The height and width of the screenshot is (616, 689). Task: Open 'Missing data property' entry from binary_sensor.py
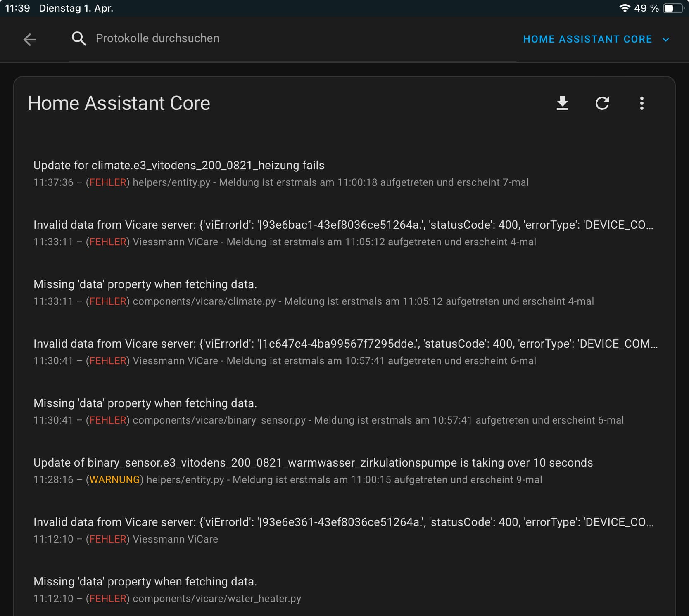point(344,411)
